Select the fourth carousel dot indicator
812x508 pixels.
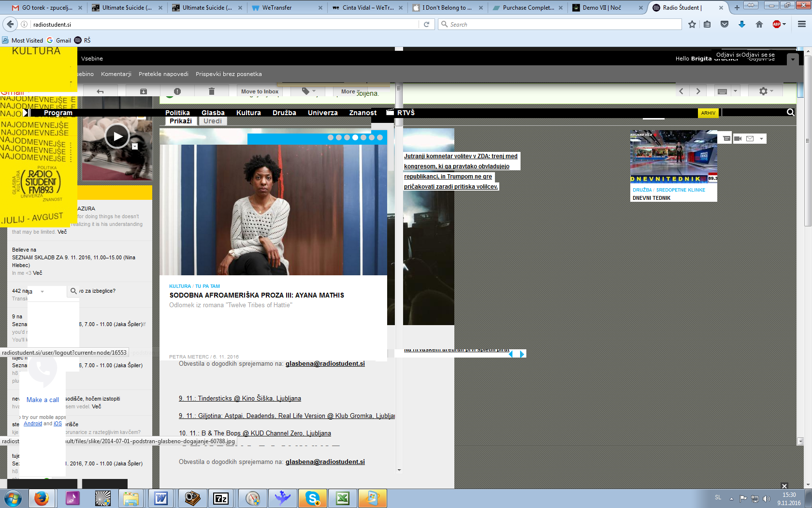(355, 137)
